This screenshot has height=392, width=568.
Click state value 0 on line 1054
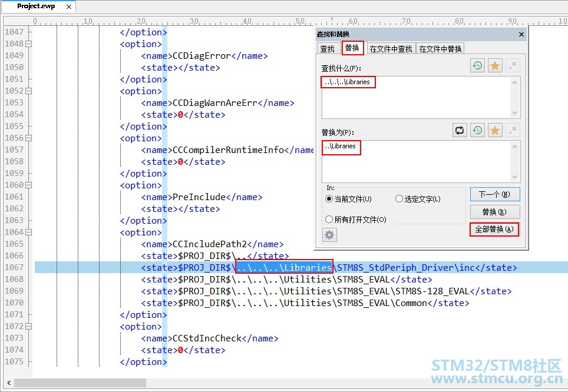coord(180,115)
